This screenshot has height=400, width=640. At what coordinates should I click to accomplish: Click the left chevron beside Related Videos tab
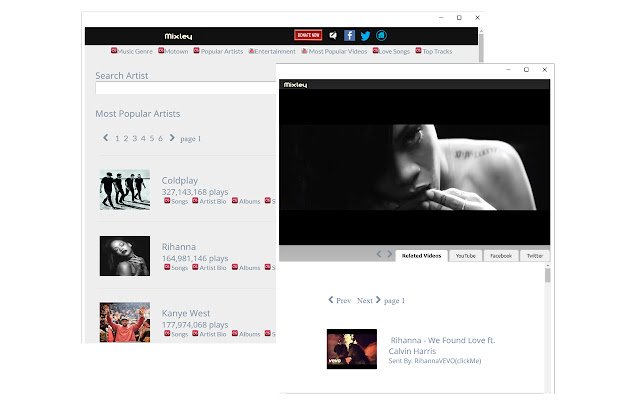coord(379,254)
